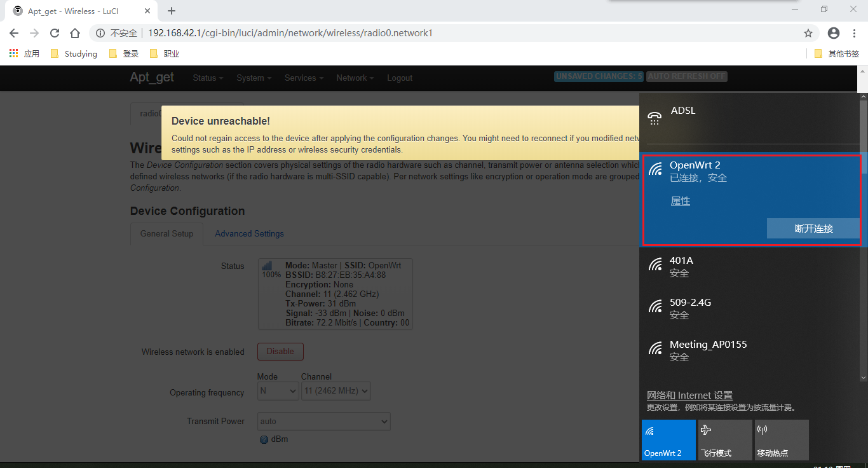868x468 pixels.
Task: Click 断开连接 to disconnect OpenWrt 2
Action: 813,228
